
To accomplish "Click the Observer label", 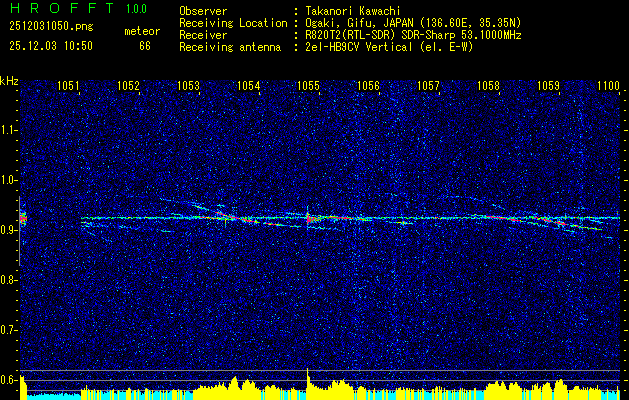I will tap(203, 11).
